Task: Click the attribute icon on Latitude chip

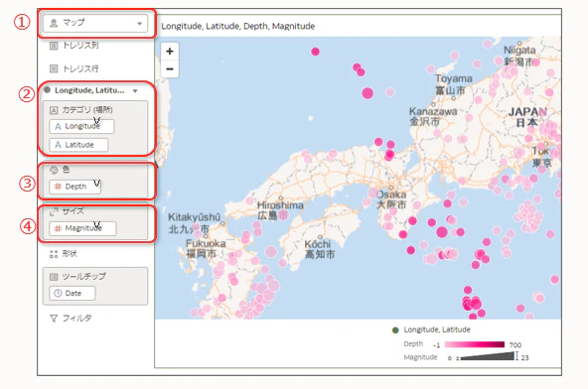Action: coord(58,145)
